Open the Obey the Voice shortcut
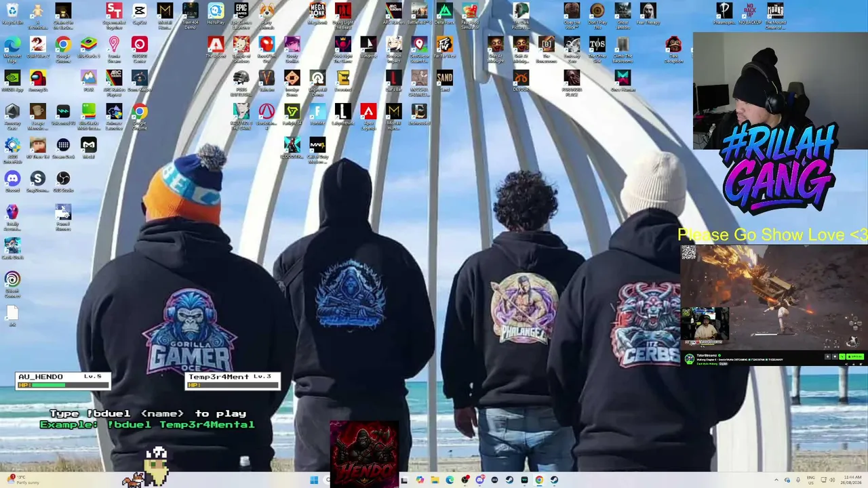 tap(572, 16)
